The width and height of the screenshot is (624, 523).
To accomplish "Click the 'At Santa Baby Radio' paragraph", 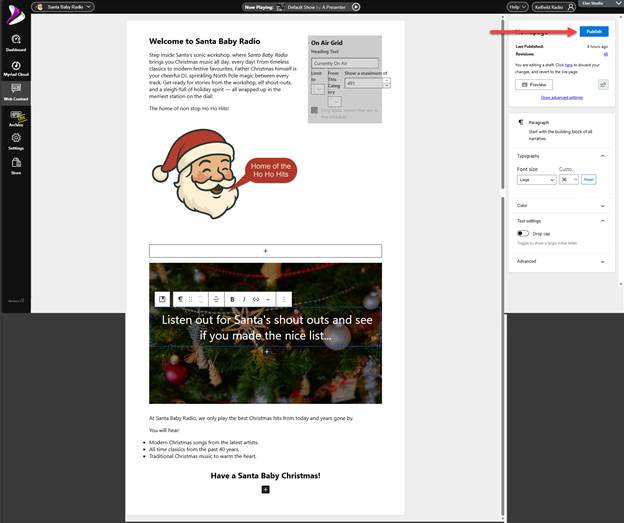I will [x=251, y=418].
